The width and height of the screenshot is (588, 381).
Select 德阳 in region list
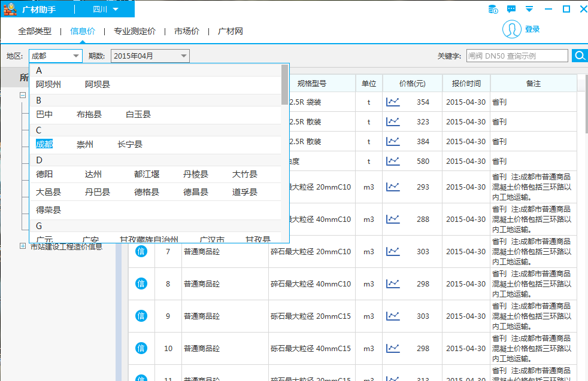(x=44, y=174)
